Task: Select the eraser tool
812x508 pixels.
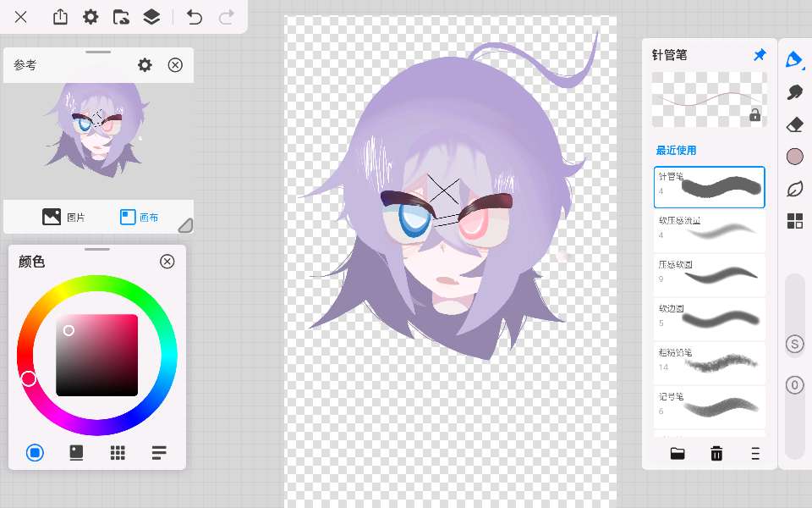Action: pos(794,124)
